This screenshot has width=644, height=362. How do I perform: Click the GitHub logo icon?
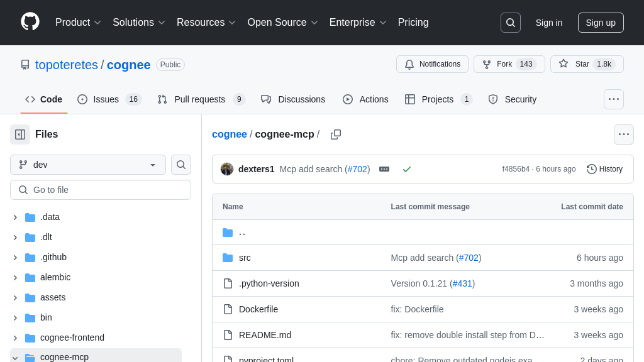(30, 22)
